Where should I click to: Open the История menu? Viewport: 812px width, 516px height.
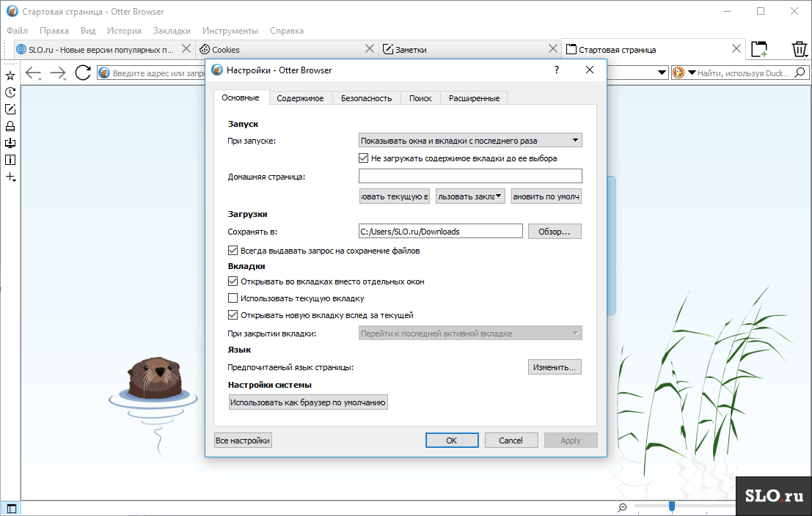[x=124, y=31]
